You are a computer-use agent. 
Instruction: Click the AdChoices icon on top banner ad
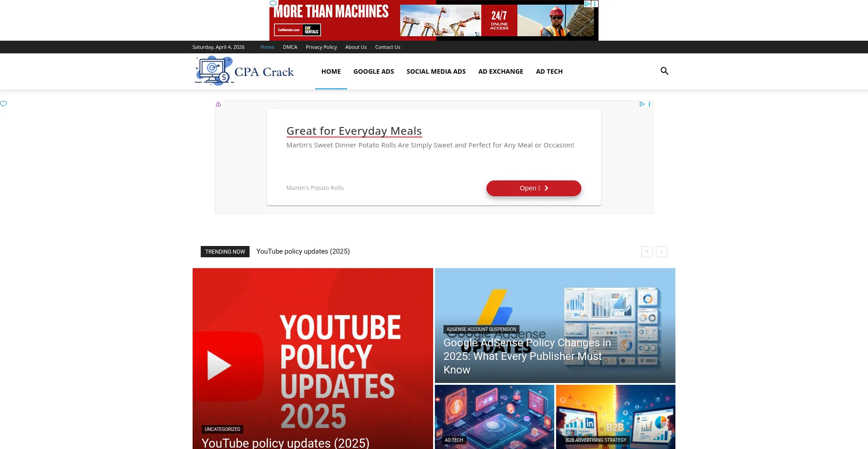tap(587, 4)
